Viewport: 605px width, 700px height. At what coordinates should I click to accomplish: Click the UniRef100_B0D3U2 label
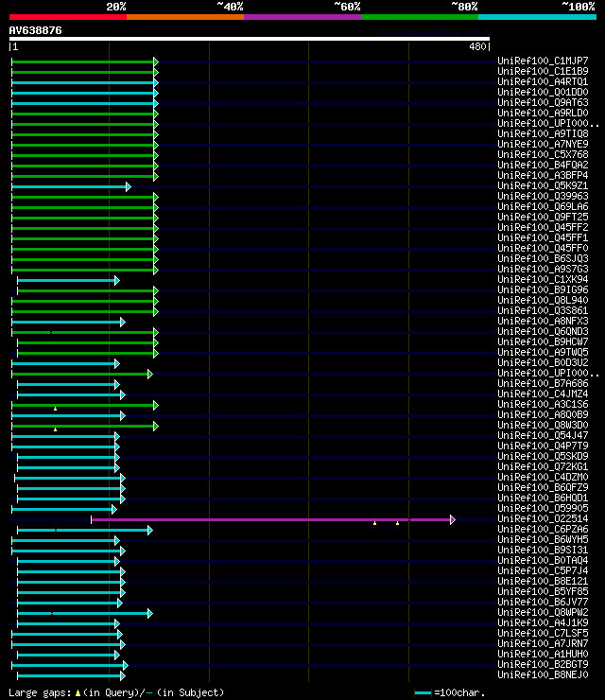pos(543,362)
